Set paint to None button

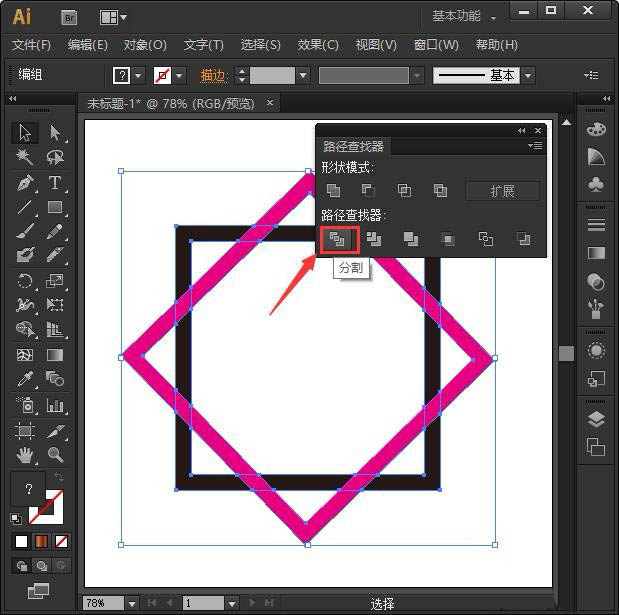(61, 541)
